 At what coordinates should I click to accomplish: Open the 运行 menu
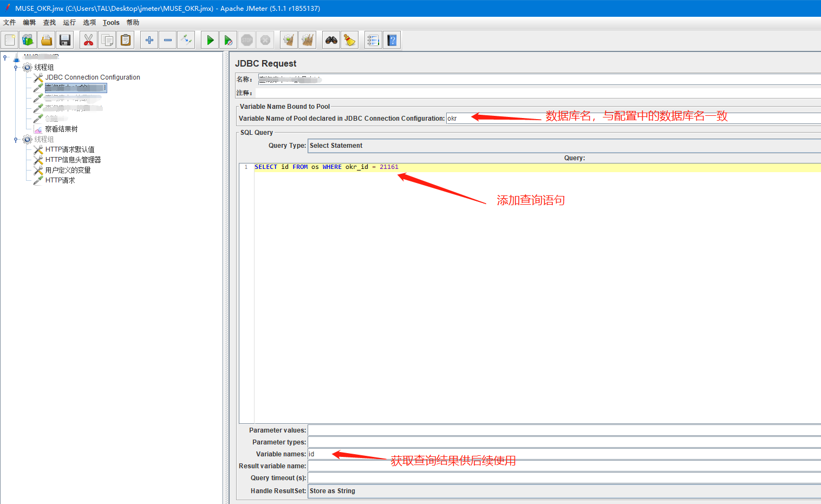click(x=69, y=23)
